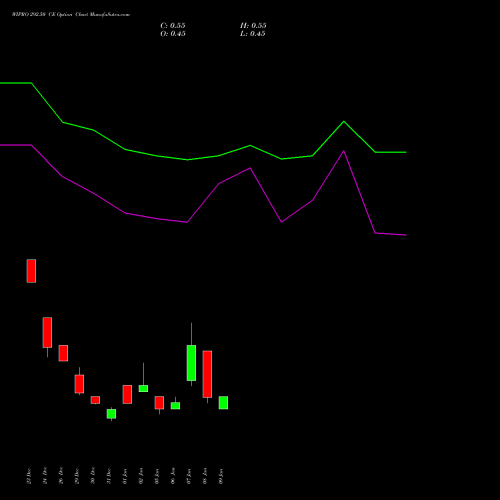
Task: Click the 24 Dec date axis label
Action: tap(45, 476)
